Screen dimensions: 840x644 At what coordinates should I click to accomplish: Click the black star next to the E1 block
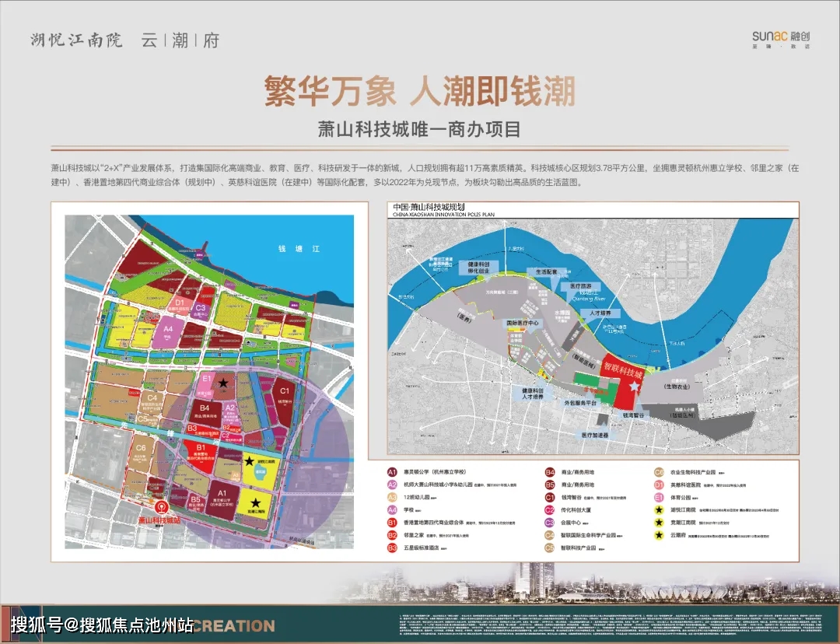pyautogui.click(x=223, y=383)
